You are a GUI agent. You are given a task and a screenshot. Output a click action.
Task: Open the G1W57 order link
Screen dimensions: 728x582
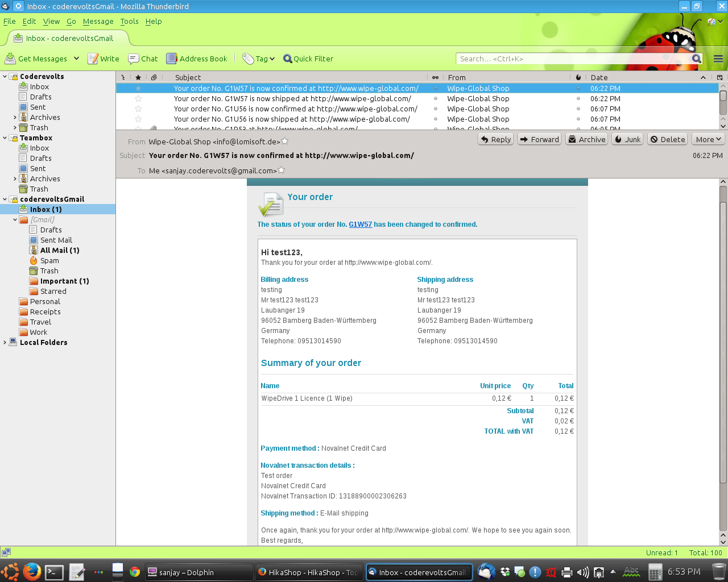point(361,225)
